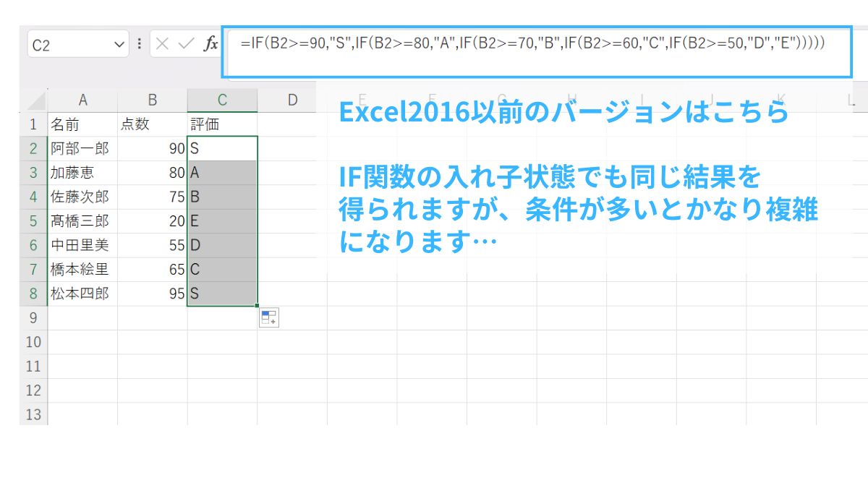The image size is (868, 488).
Task: Select grade cell E in row 5
Action: click(222, 221)
